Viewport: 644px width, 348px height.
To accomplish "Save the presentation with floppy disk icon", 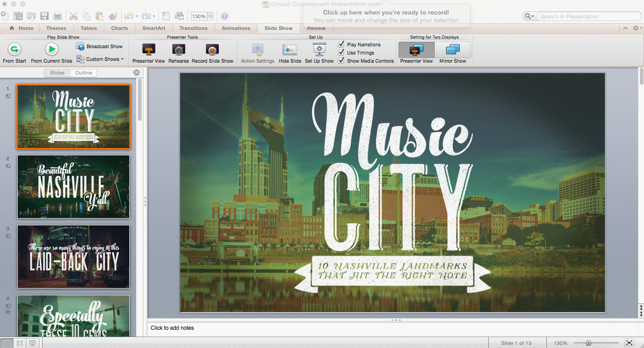I will coord(44,16).
